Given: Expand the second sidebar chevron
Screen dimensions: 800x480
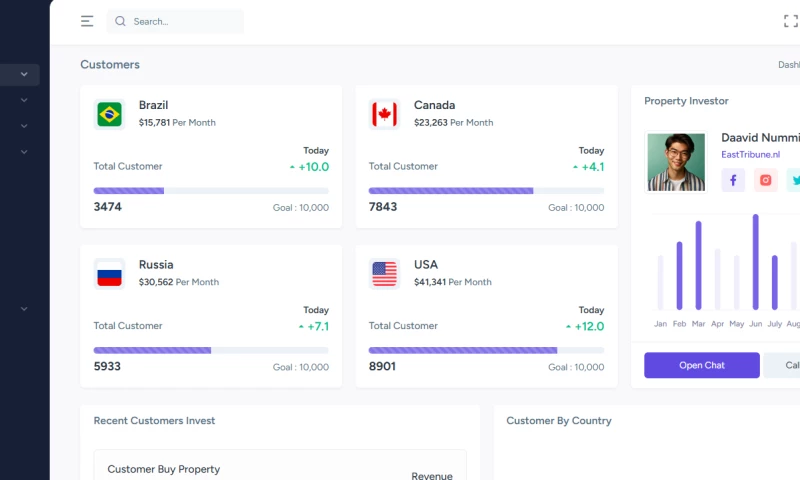Looking at the screenshot, I should [24, 100].
